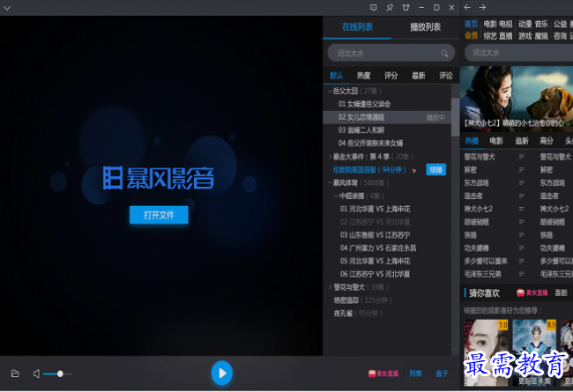Sort online list by 评分
Image resolution: width=573 pixels, height=392 pixels.
391,76
